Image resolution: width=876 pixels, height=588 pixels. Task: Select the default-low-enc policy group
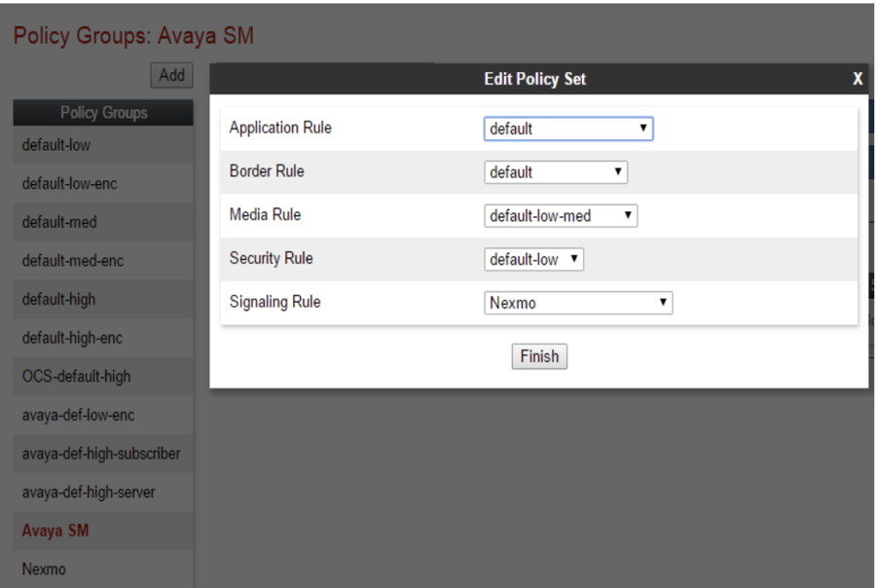pos(103,184)
